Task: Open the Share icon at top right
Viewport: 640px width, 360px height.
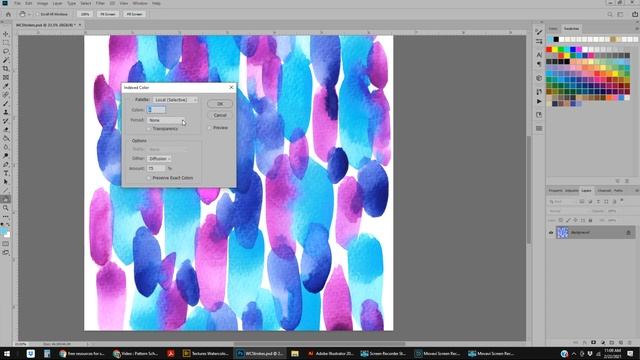Action: (x=635, y=14)
